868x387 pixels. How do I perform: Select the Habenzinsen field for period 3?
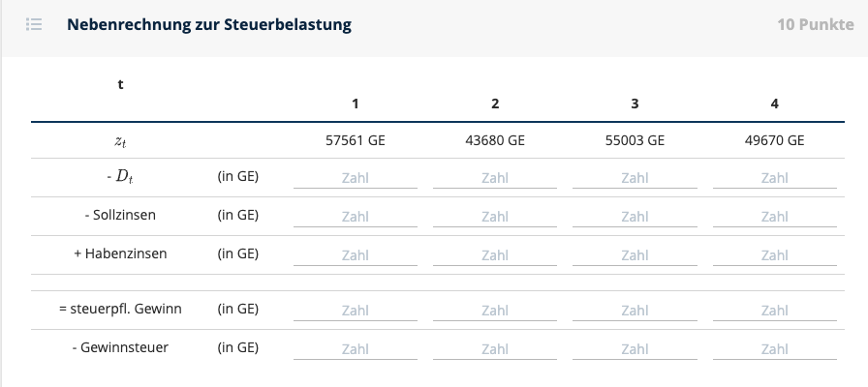635,255
